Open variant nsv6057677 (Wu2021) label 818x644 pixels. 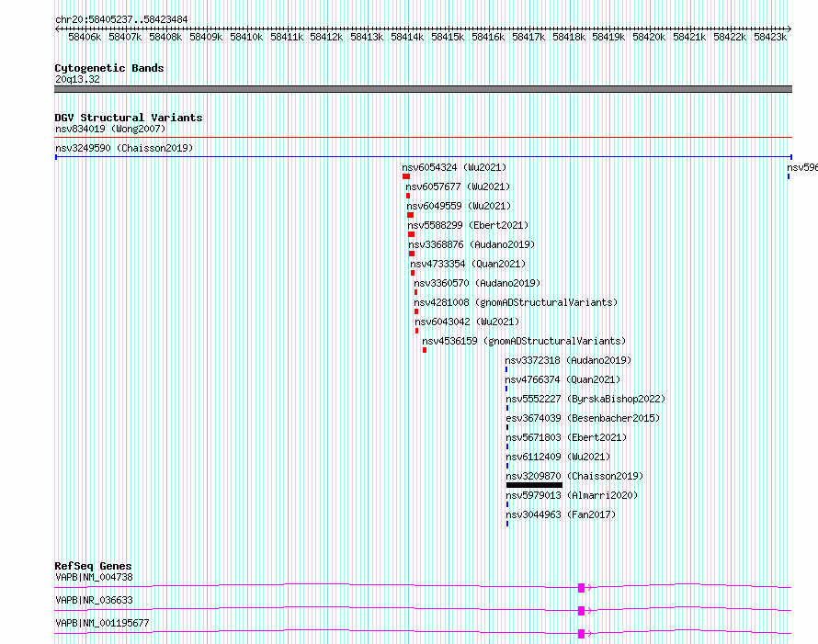[x=458, y=186]
